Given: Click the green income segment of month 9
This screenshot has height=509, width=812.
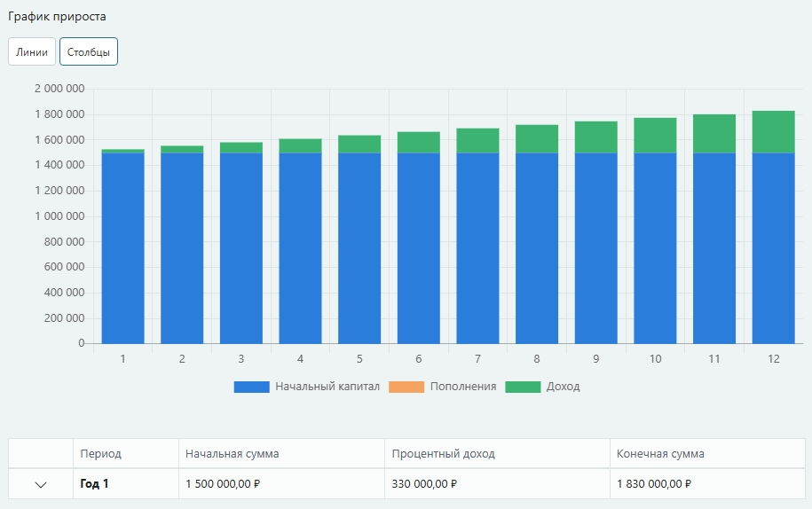Looking at the screenshot, I should (595, 137).
